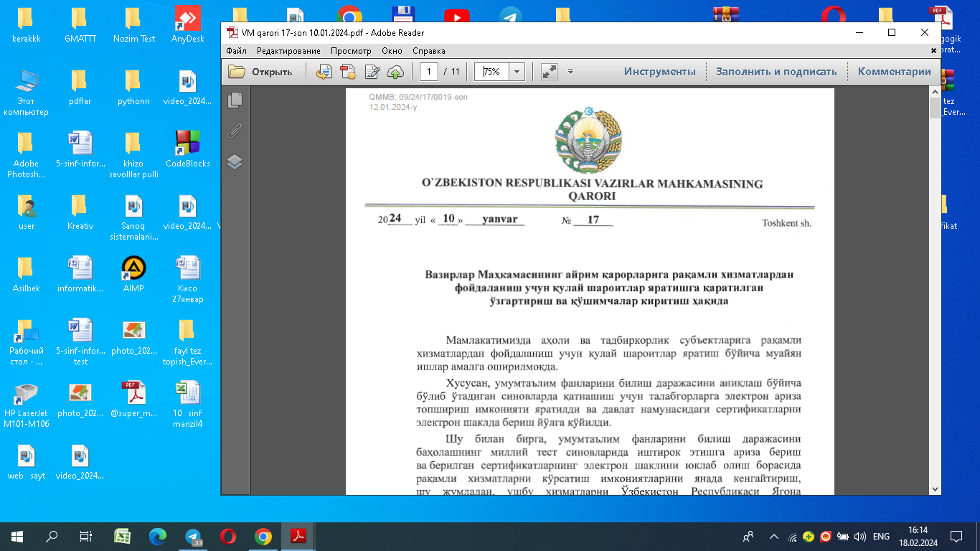Open the Инструменты pane
980x551 pixels.
659,72
